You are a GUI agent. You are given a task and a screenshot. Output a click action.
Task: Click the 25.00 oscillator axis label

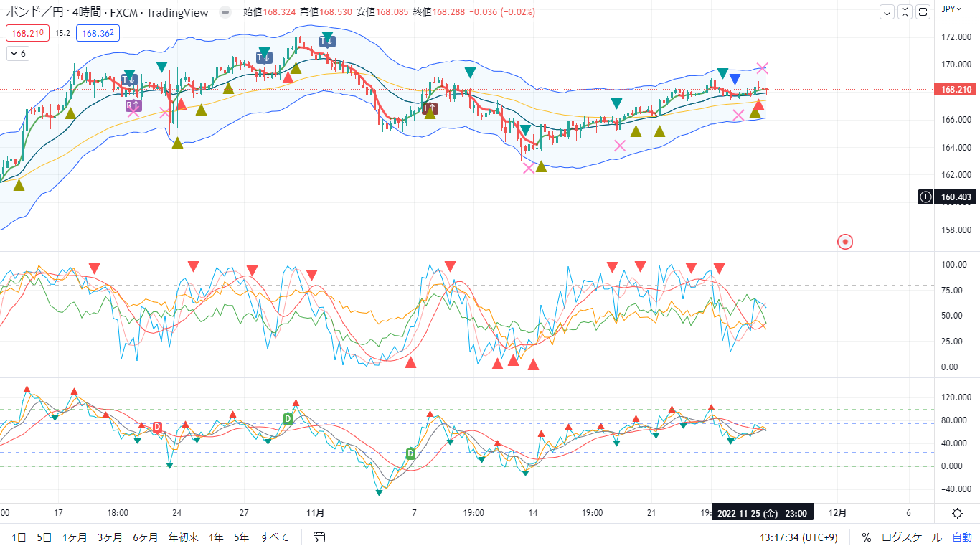click(x=952, y=342)
